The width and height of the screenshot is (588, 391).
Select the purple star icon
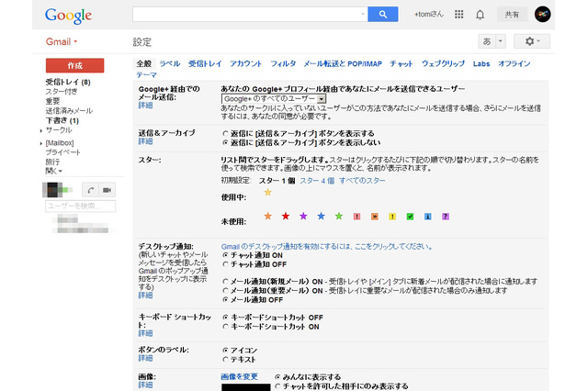click(303, 216)
